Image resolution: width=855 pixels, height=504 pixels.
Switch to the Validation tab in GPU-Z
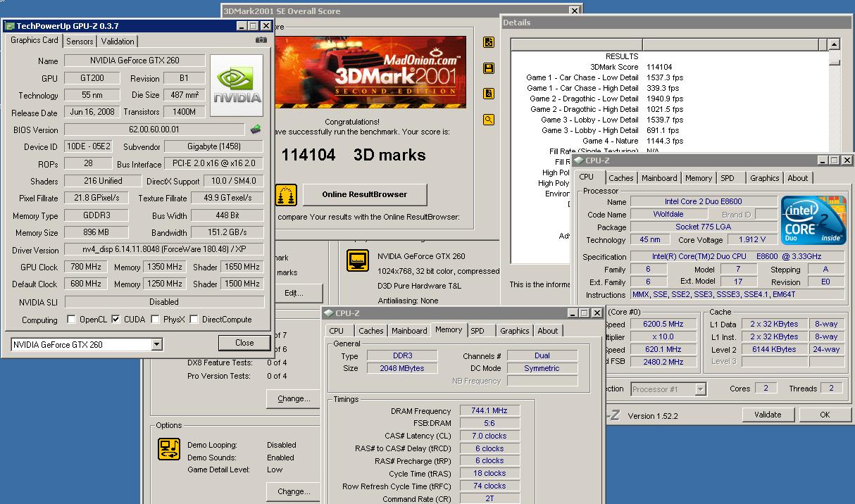(x=118, y=42)
